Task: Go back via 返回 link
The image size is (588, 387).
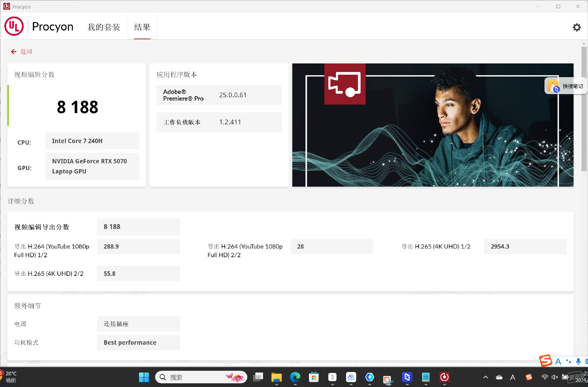Action: point(26,52)
